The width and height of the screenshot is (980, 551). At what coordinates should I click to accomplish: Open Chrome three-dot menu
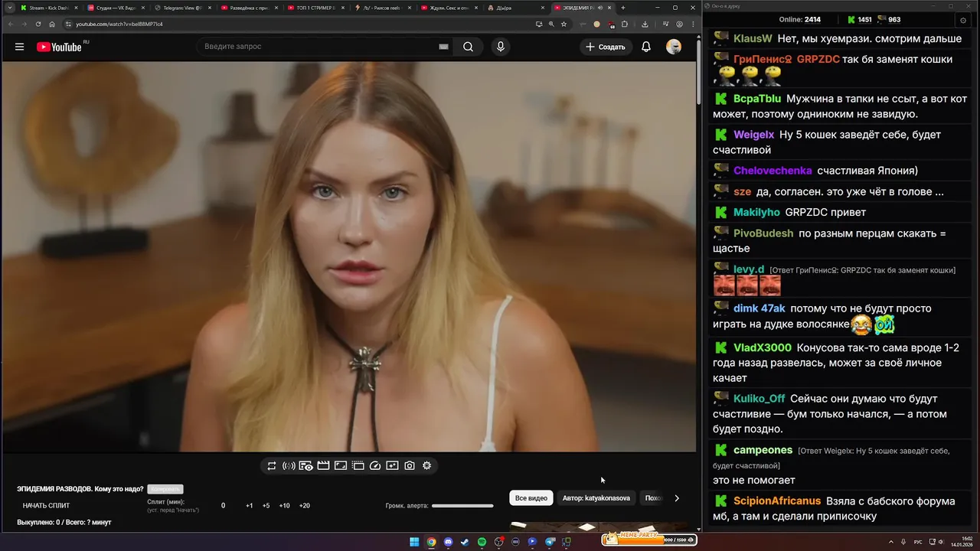click(x=692, y=24)
